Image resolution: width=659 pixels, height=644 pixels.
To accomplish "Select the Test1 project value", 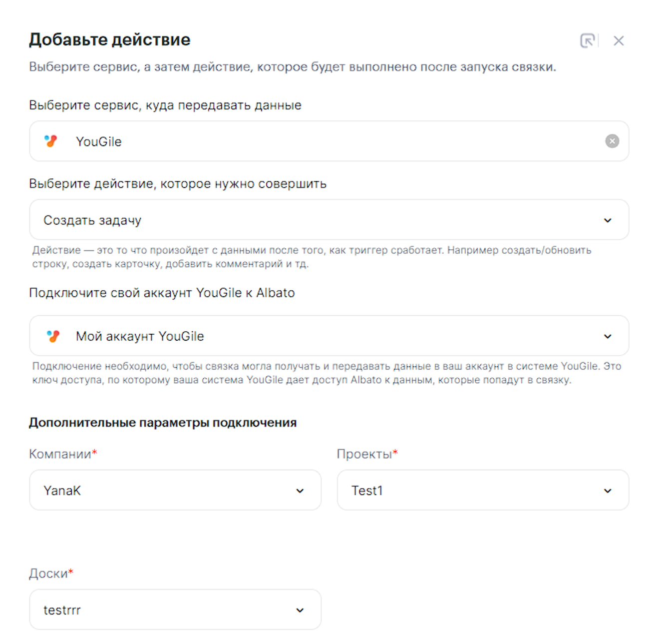I will [x=367, y=491].
